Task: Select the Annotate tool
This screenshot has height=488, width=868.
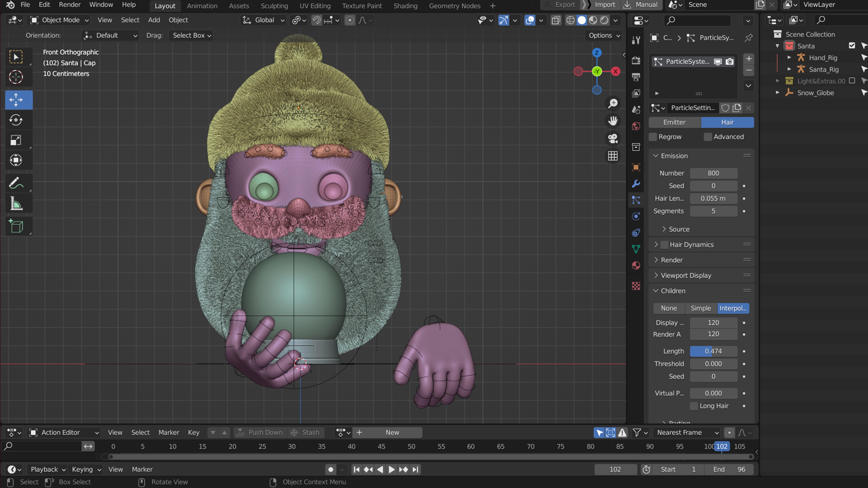Action: (16, 183)
